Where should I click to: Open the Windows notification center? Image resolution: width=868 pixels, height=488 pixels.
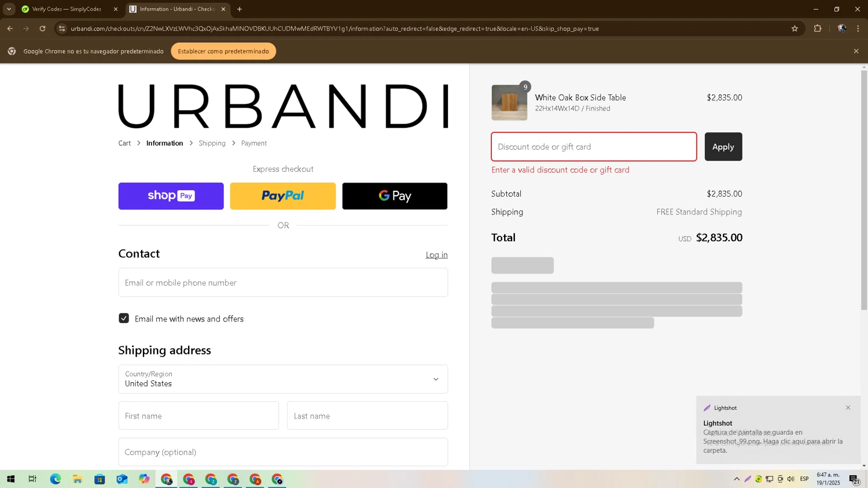855,479
